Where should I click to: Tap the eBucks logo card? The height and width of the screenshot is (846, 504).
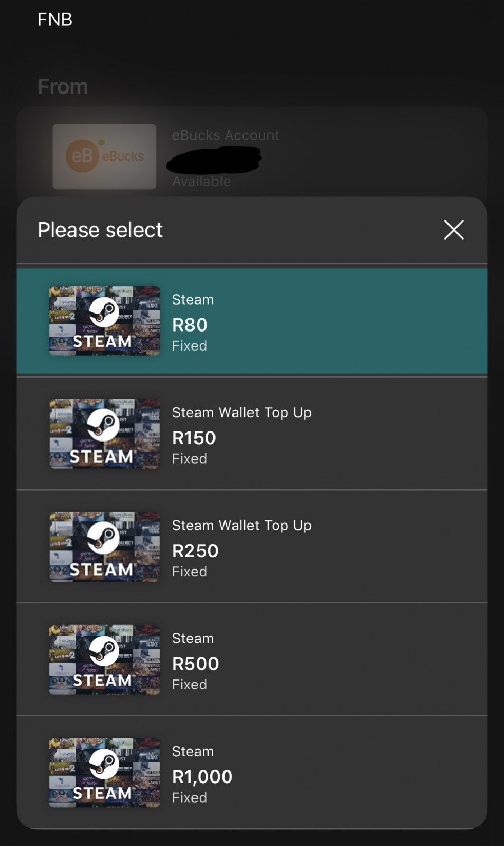click(104, 157)
